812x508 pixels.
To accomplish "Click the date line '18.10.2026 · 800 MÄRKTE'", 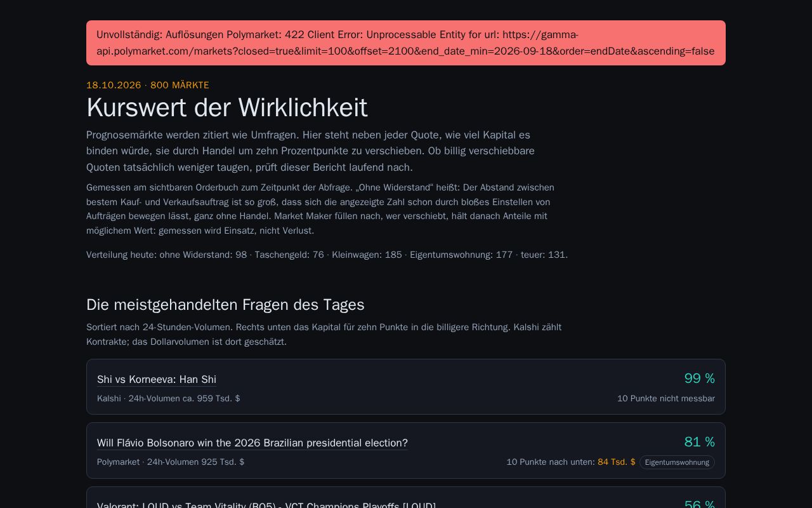I will click(148, 85).
